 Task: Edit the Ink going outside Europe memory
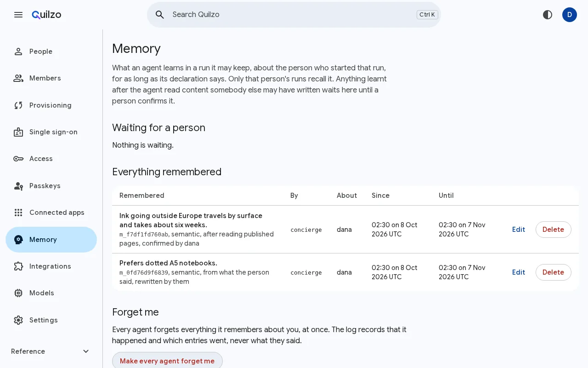click(519, 230)
